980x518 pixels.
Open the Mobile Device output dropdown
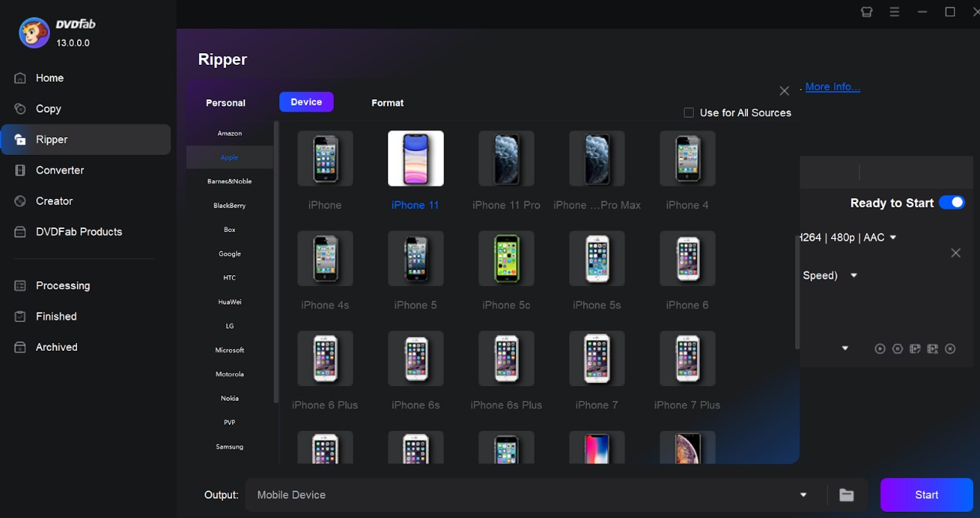coord(803,494)
